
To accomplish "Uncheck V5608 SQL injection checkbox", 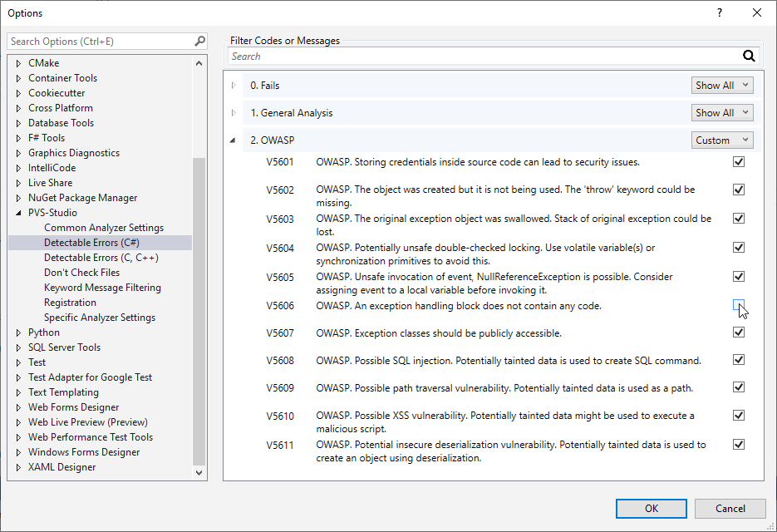I will coord(738,359).
